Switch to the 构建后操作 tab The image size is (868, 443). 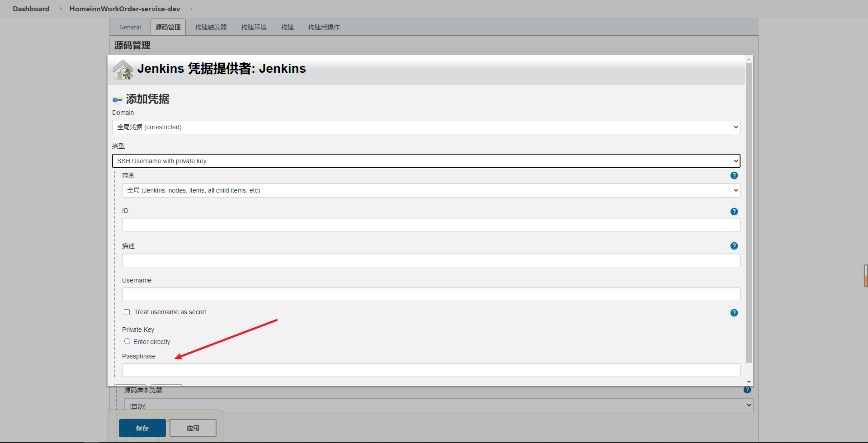tap(324, 27)
